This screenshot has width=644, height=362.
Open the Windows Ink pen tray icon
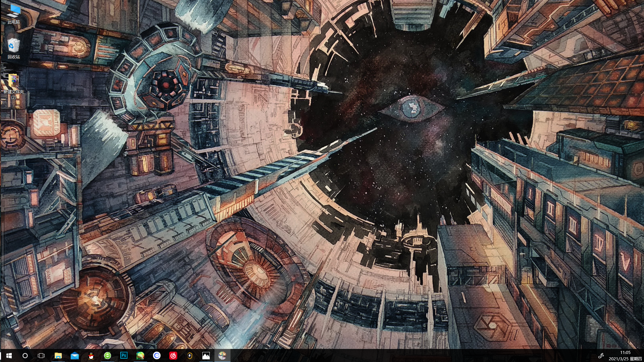pyautogui.click(x=601, y=356)
